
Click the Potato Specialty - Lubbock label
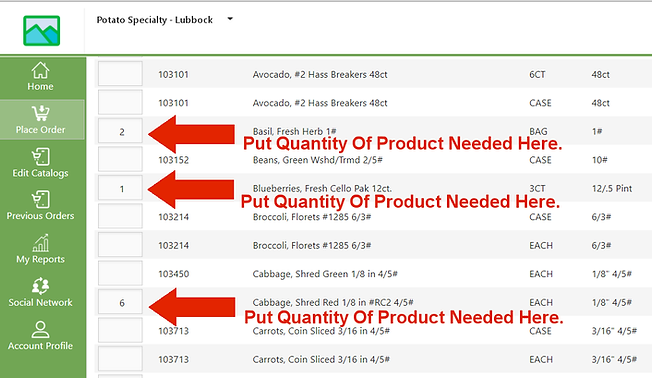(155, 20)
